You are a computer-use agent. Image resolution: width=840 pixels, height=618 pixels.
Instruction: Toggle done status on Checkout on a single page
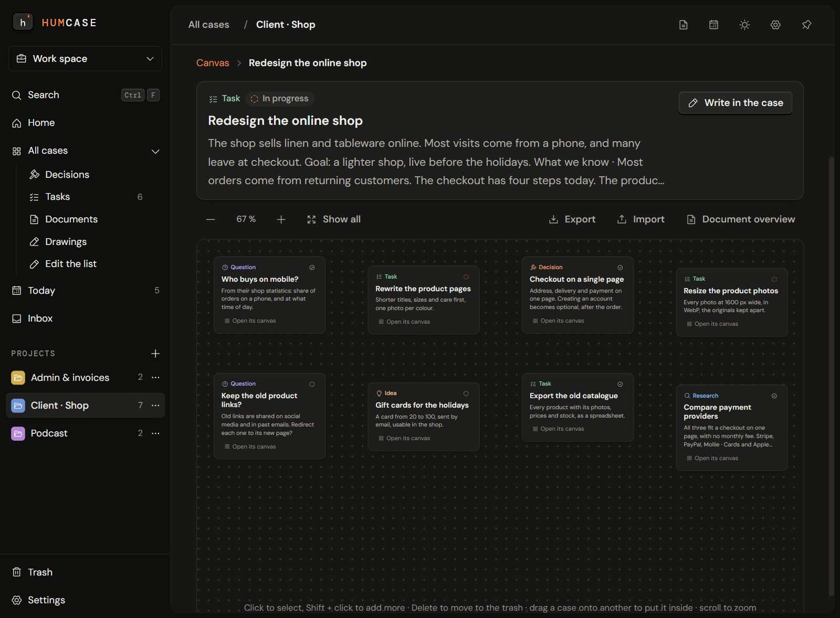tap(620, 268)
